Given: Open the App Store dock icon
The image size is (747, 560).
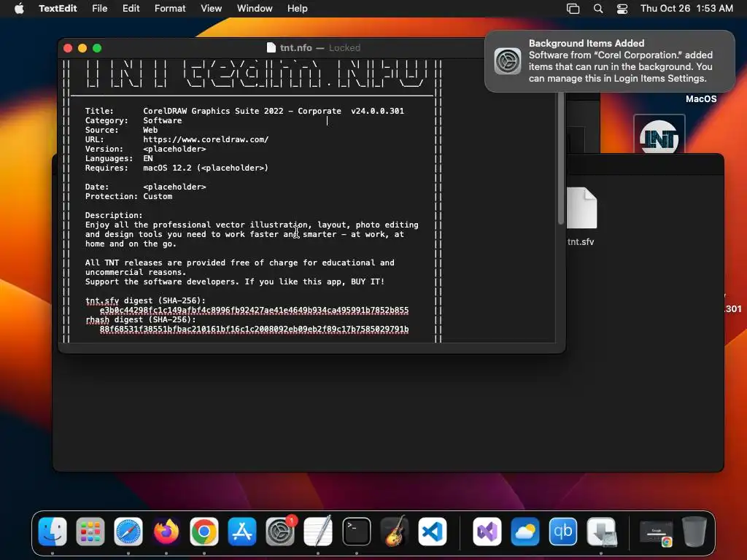Looking at the screenshot, I should pyautogui.click(x=242, y=532).
